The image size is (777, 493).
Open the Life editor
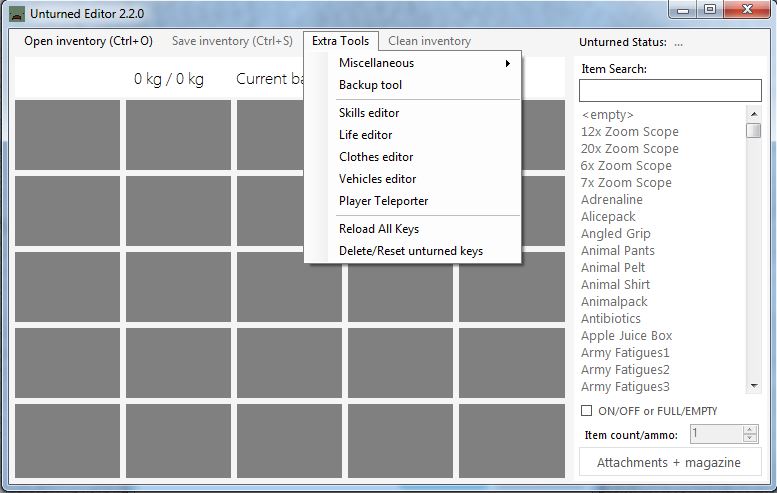pyautogui.click(x=413, y=135)
